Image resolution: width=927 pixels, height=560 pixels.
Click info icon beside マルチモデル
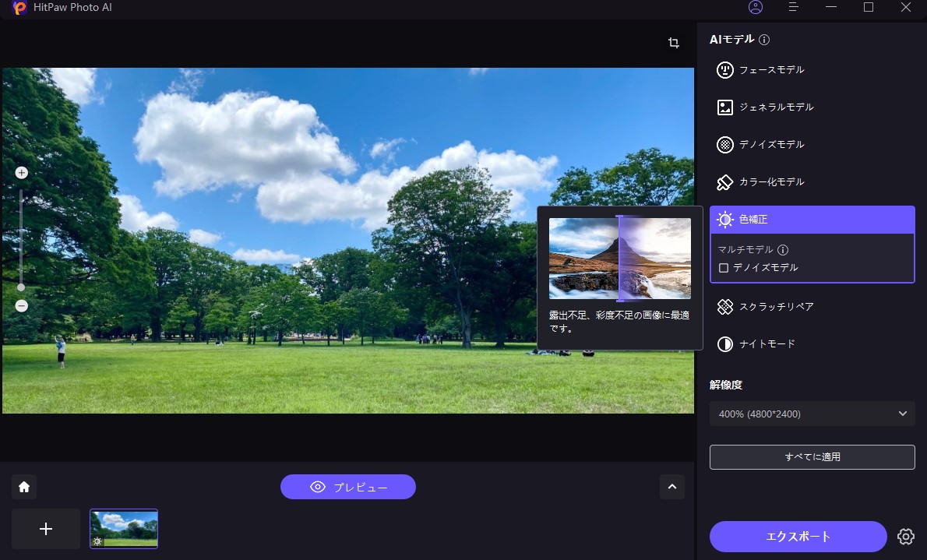tap(783, 250)
